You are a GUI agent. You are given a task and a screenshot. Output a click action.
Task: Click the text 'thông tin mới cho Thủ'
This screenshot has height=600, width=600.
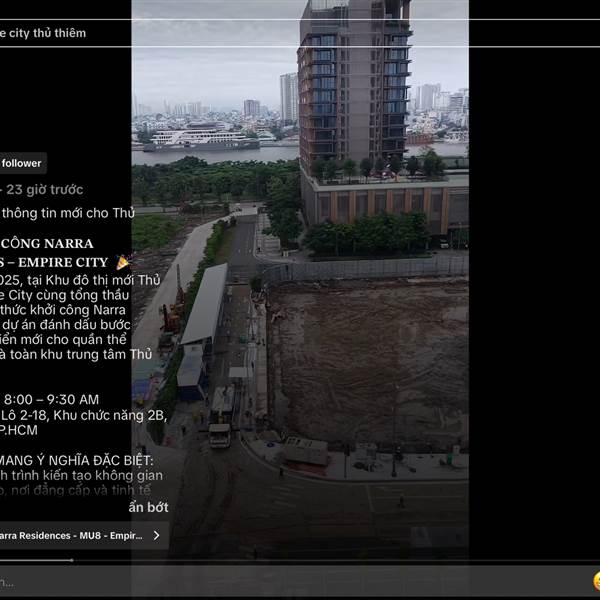[x=68, y=213]
